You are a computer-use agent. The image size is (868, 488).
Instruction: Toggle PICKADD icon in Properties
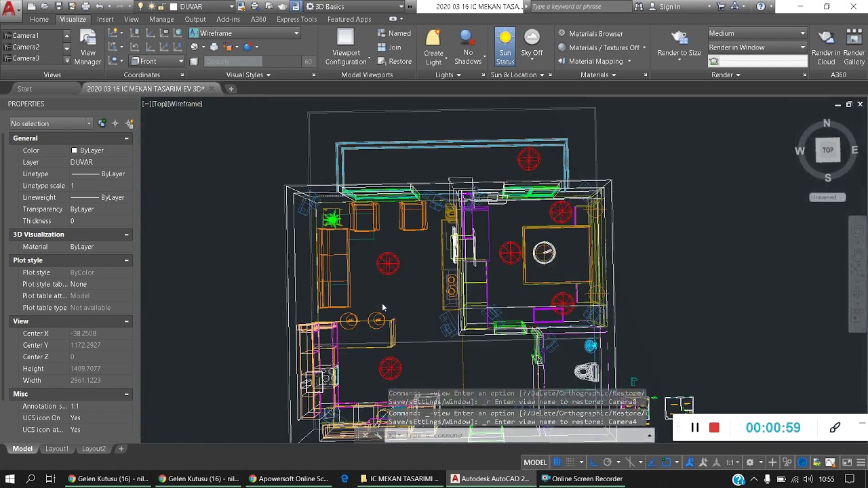point(102,123)
